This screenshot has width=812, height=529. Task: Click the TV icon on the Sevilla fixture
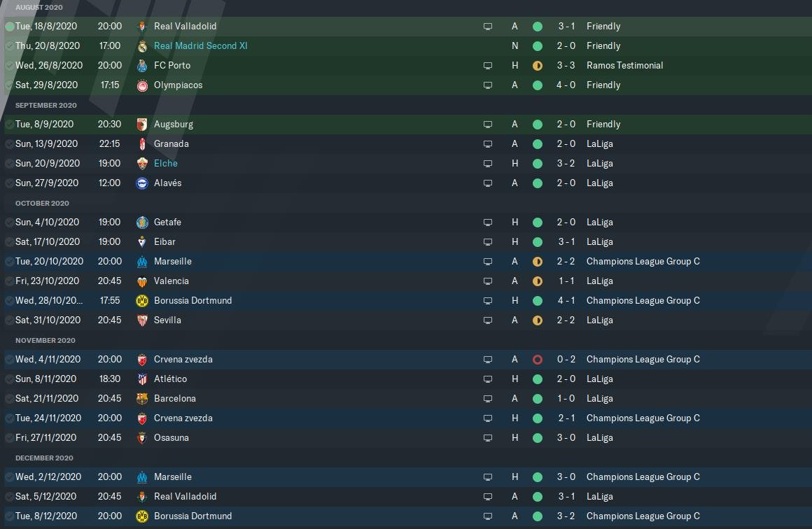tap(488, 320)
